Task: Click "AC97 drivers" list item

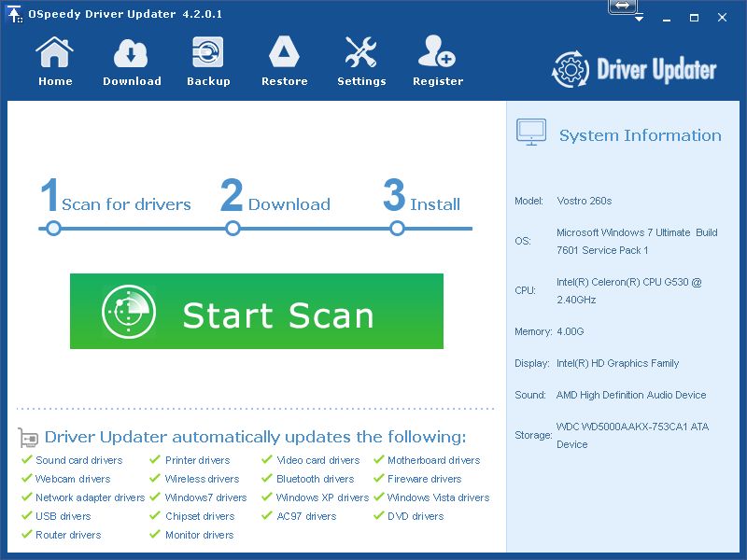Action: (306, 516)
